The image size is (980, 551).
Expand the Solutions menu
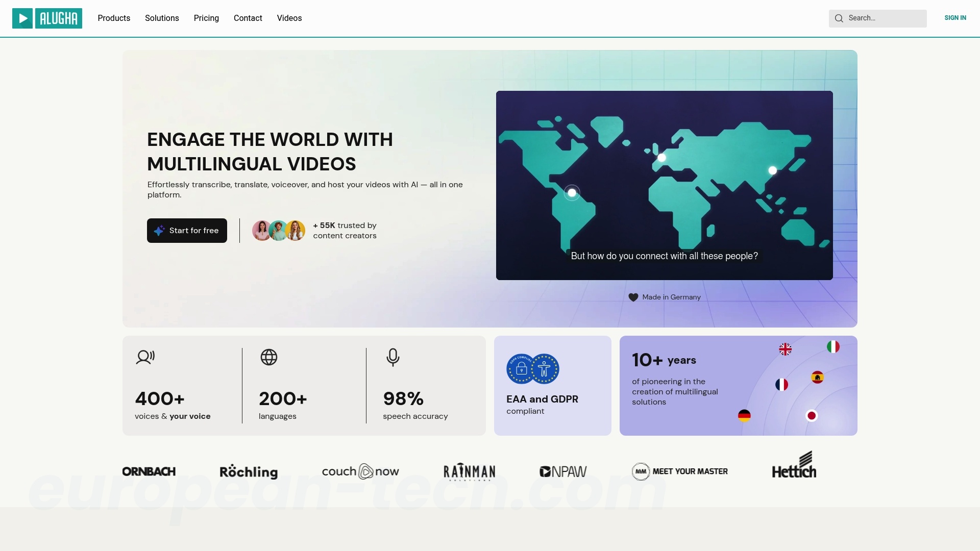[x=162, y=18]
